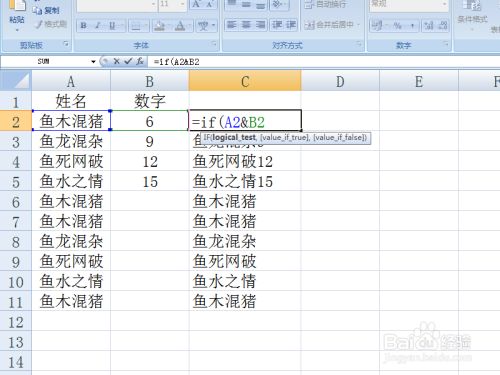Viewport: 500px width, 375px height.
Task: Open the Font (字体) dialog launcher
Action: point(213,44)
